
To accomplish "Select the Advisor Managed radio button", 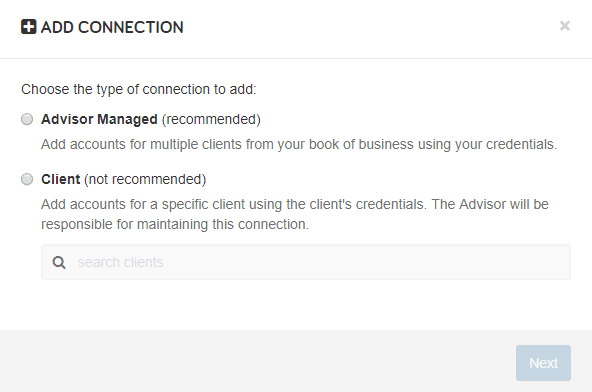I will (27, 119).
